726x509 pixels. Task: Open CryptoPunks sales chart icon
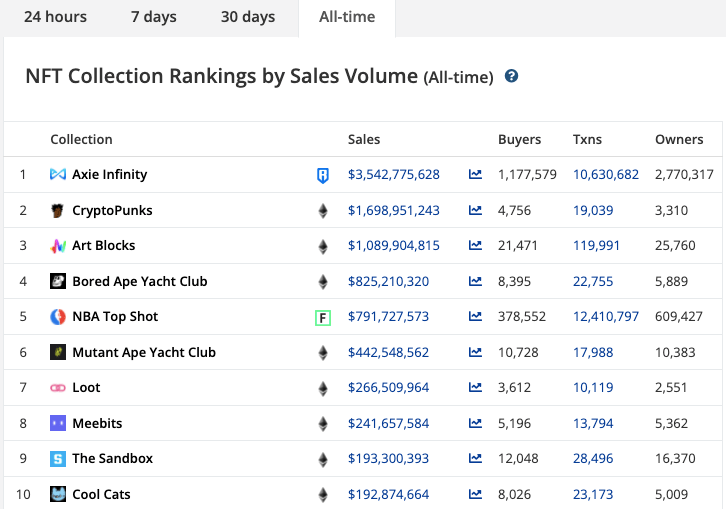tap(475, 210)
